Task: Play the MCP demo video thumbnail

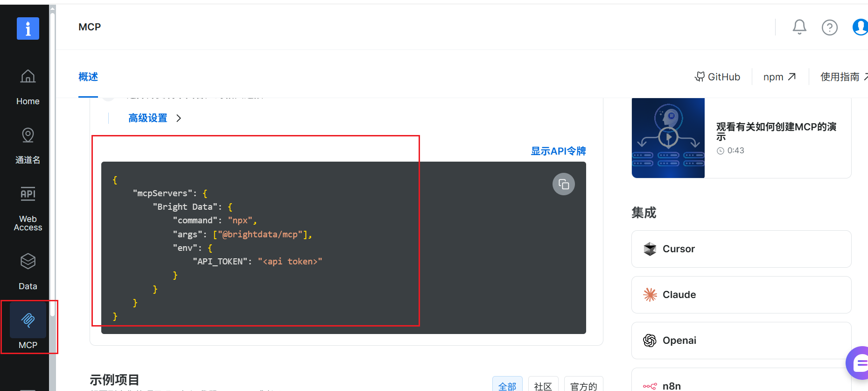Action: (x=668, y=138)
